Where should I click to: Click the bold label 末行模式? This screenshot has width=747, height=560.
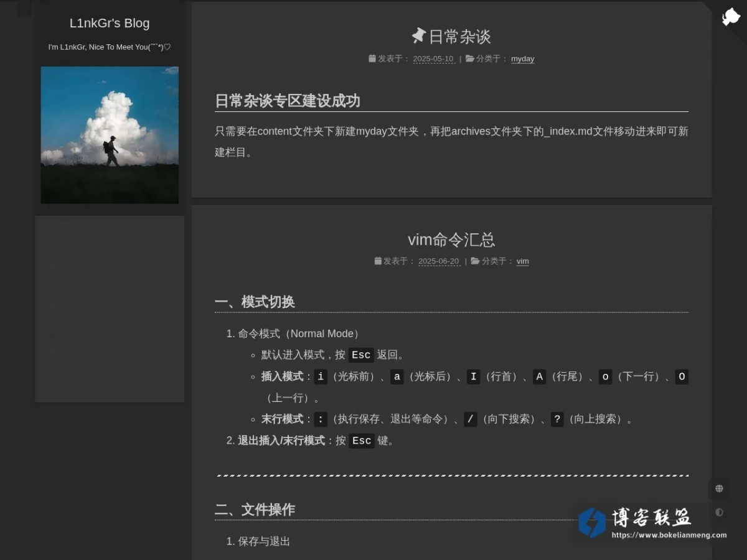click(x=282, y=419)
